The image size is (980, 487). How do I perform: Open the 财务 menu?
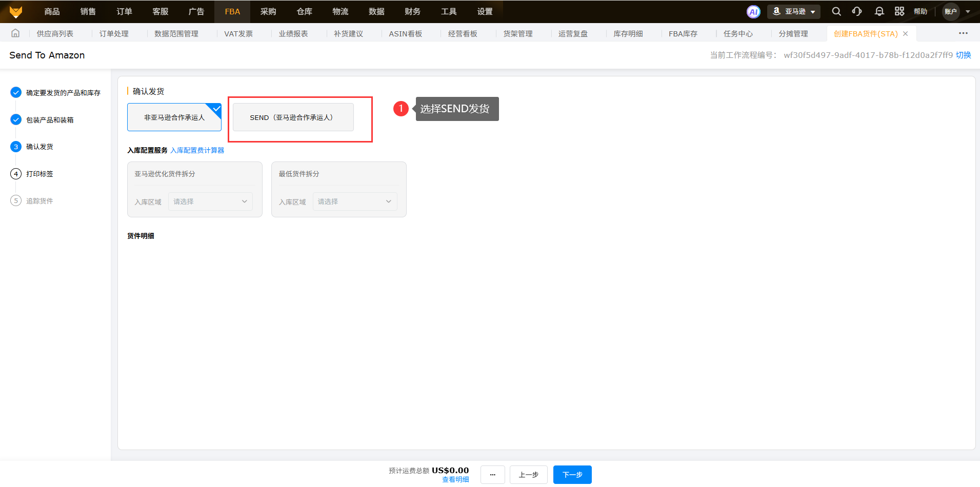tap(413, 12)
